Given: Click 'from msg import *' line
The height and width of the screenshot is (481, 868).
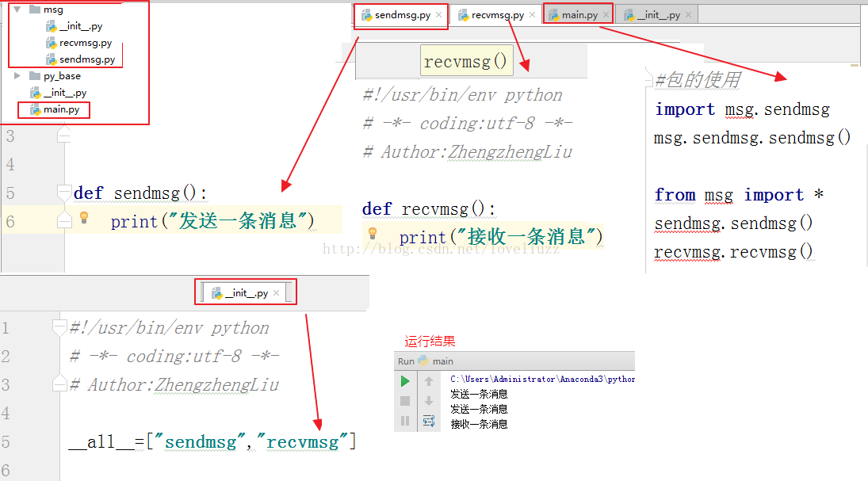Looking at the screenshot, I should 739,195.
